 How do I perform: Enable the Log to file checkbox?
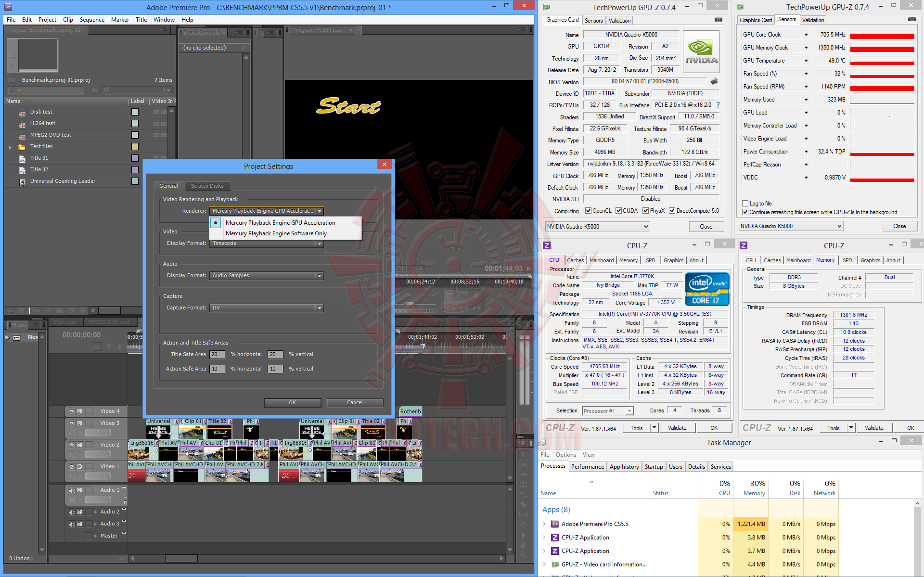tap(745, 204)
